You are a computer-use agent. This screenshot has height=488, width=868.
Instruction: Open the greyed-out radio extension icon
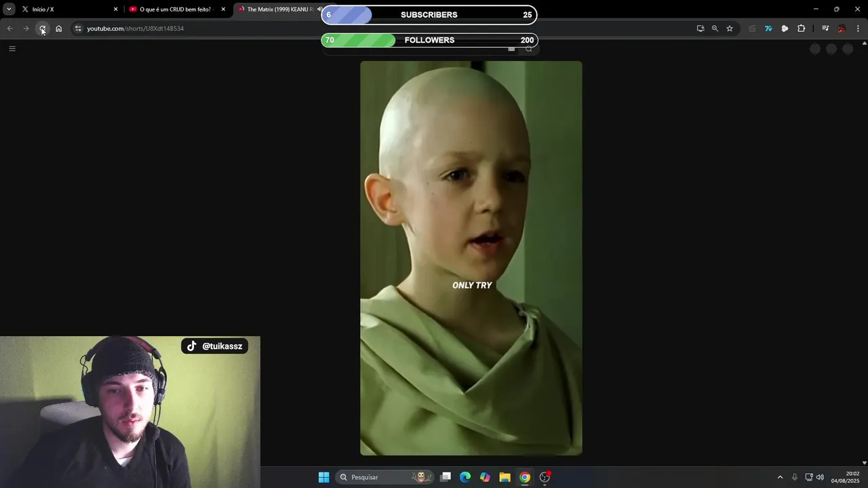[x=752, y=28]
